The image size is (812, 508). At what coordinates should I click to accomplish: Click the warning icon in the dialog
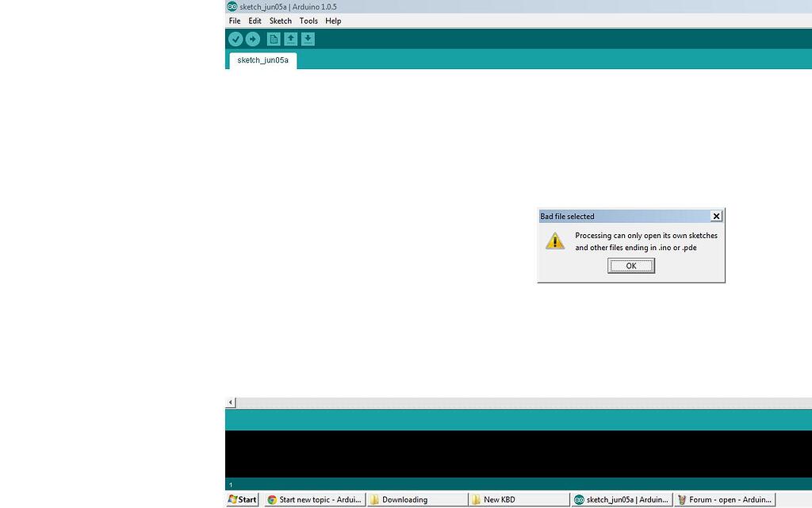555,241
